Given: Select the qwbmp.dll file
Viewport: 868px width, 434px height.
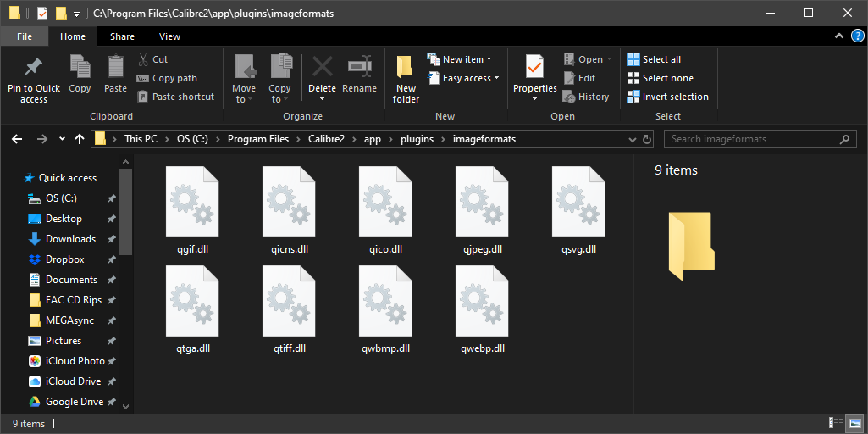Looking at the screenshot, I should coord(385,310).
